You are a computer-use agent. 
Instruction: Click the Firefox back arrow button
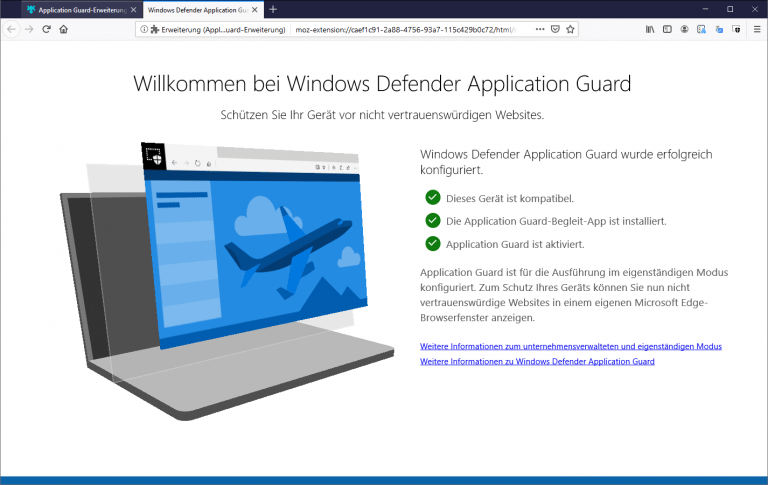pyautogui.click(x=11, y=29)
